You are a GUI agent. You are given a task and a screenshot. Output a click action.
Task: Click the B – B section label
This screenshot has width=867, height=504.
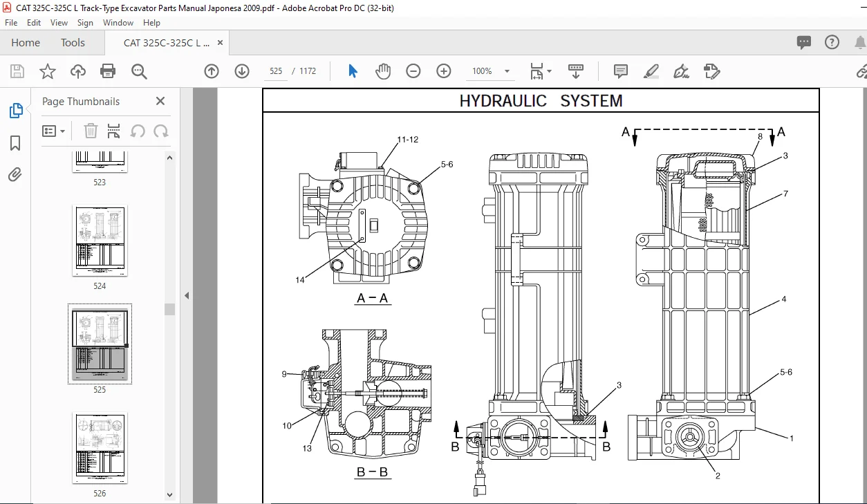click(372, 472)
